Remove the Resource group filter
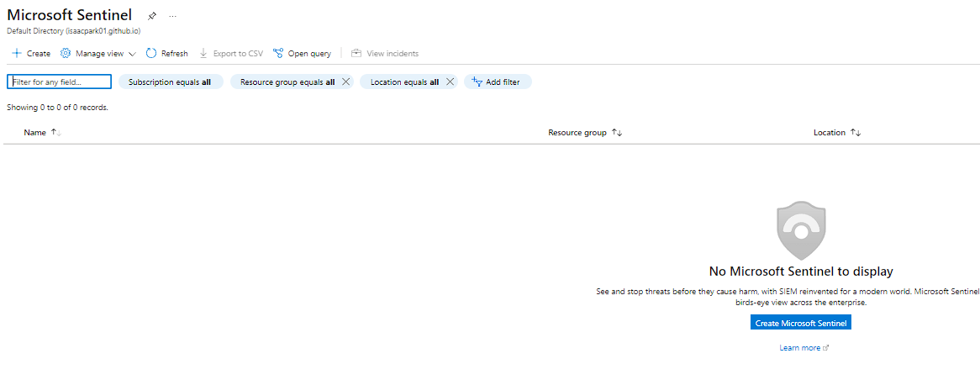 tap(345, 82)
